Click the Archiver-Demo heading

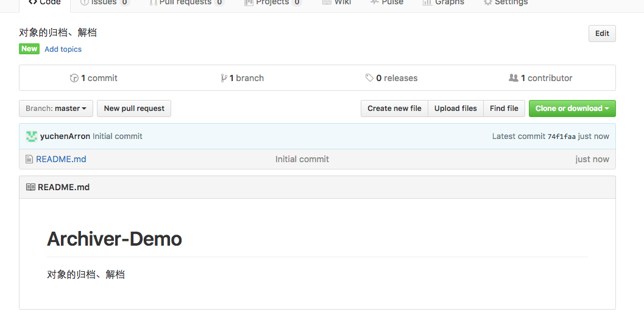pyautogui.click(x=114, y=239)
